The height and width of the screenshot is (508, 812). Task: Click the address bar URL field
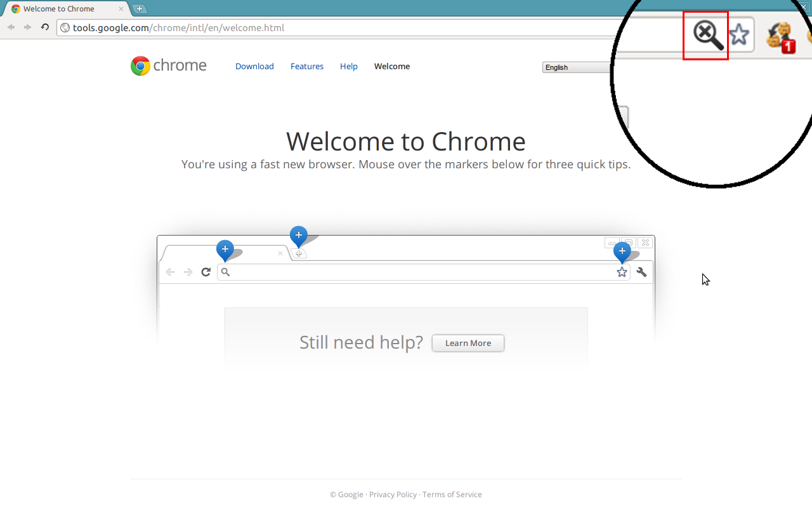[336, 28]
